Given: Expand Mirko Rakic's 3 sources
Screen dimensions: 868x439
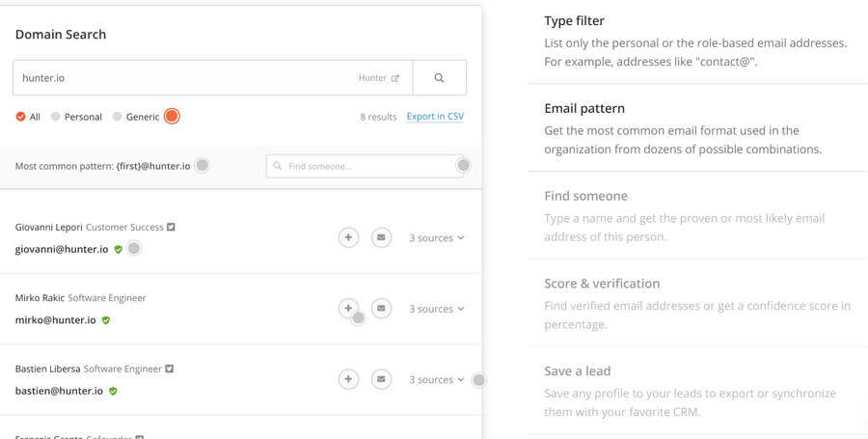Looking at the screenshot, I should (x=436, y=309).
